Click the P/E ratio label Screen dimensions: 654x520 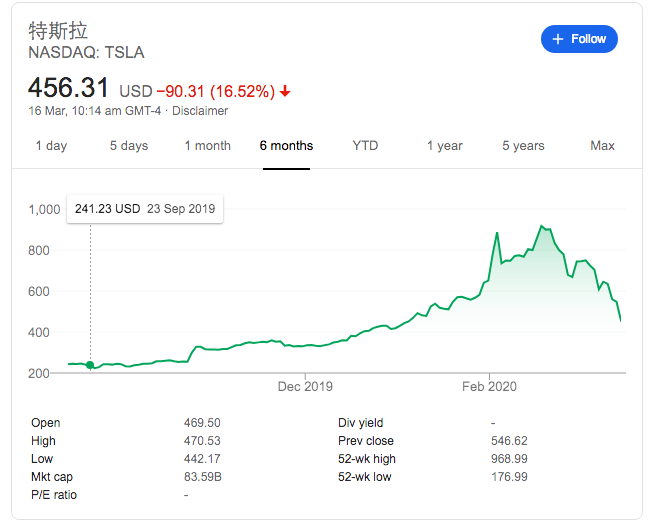54,495
